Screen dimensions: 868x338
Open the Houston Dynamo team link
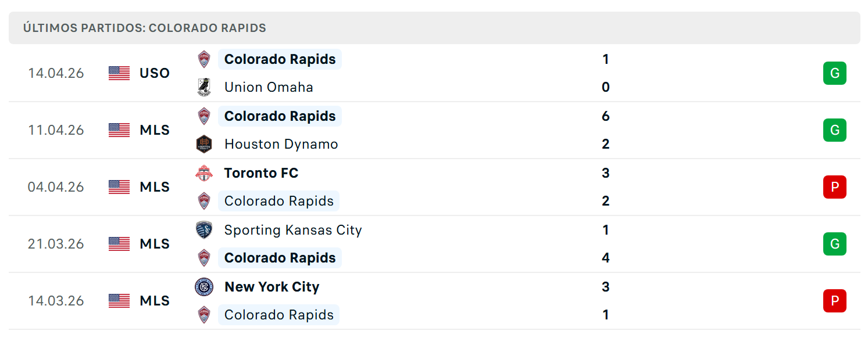click(x=281, y=144)
